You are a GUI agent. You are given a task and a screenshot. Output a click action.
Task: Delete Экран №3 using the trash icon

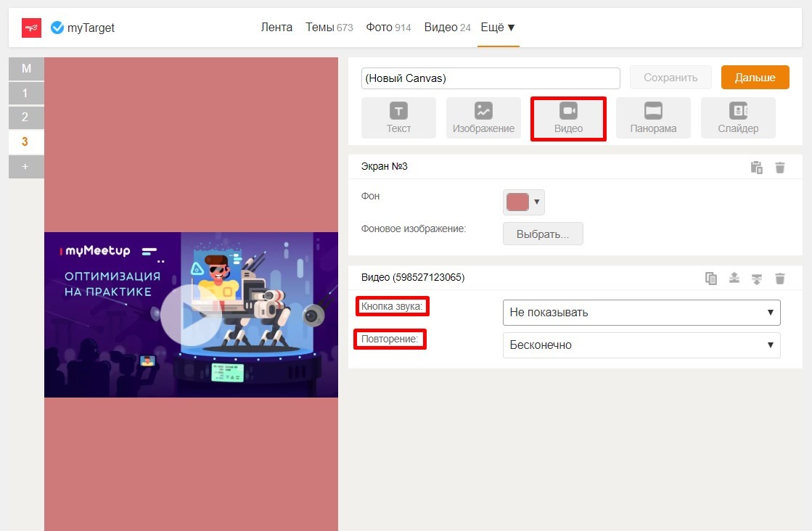click(780, 168)
